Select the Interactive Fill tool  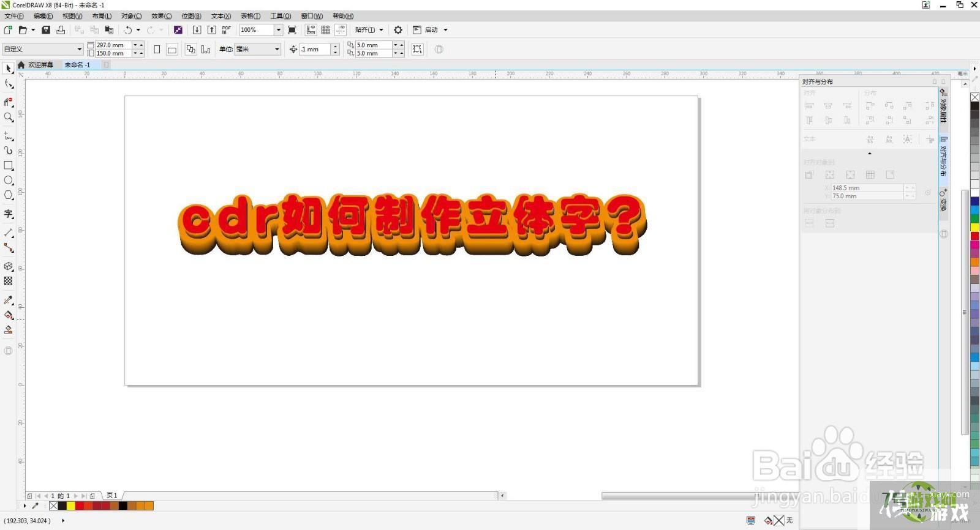click(x=9, y=315)
